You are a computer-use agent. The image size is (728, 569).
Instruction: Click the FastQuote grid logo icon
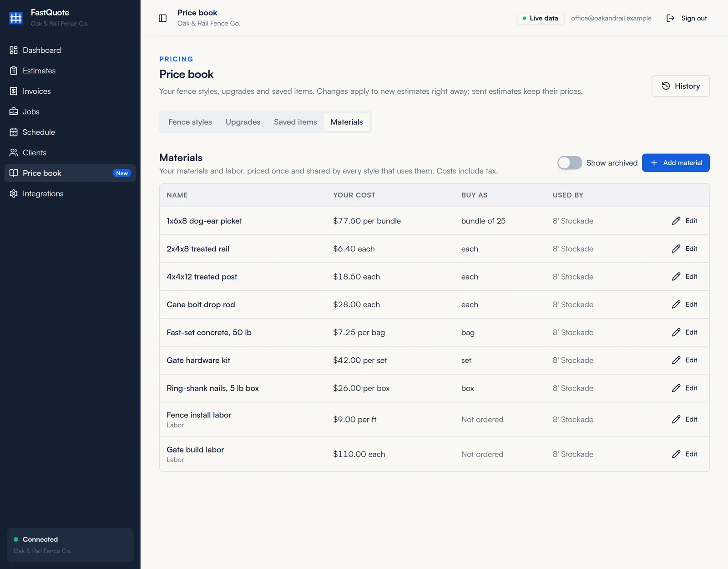coord(16,18)
